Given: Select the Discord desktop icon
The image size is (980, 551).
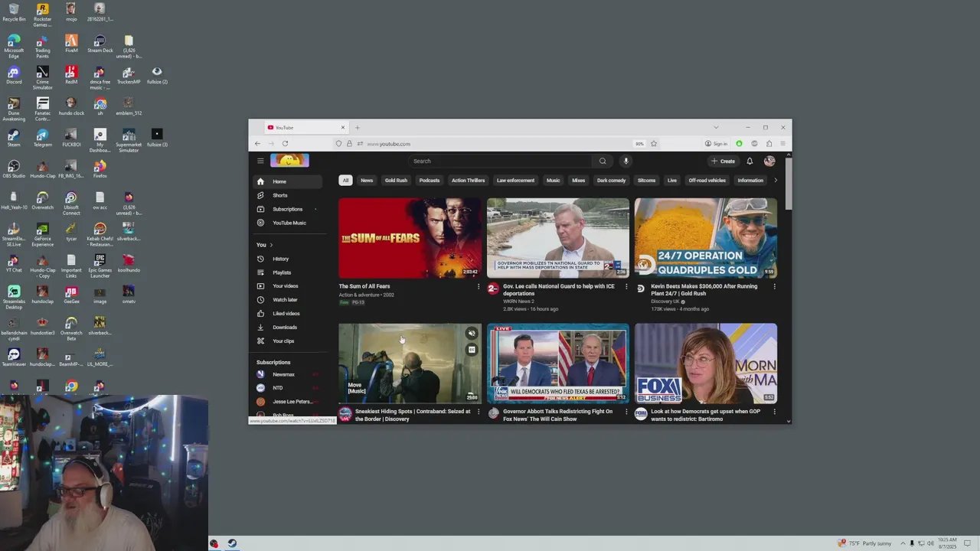Looking at the screenshot, I should tap(13, 75).
